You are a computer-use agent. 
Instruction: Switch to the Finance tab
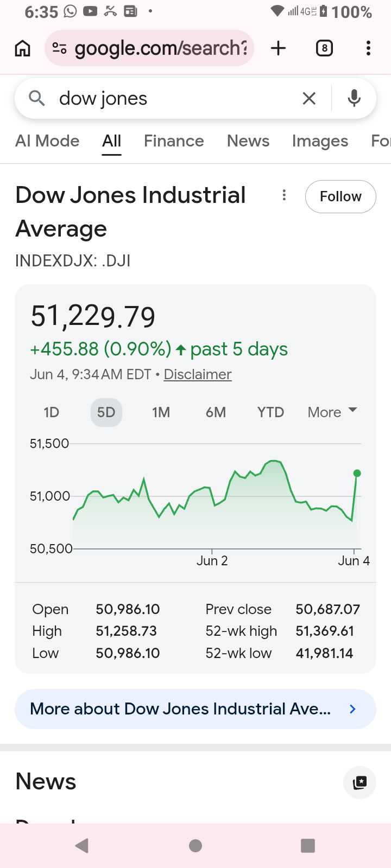click(x=174, y=141)
